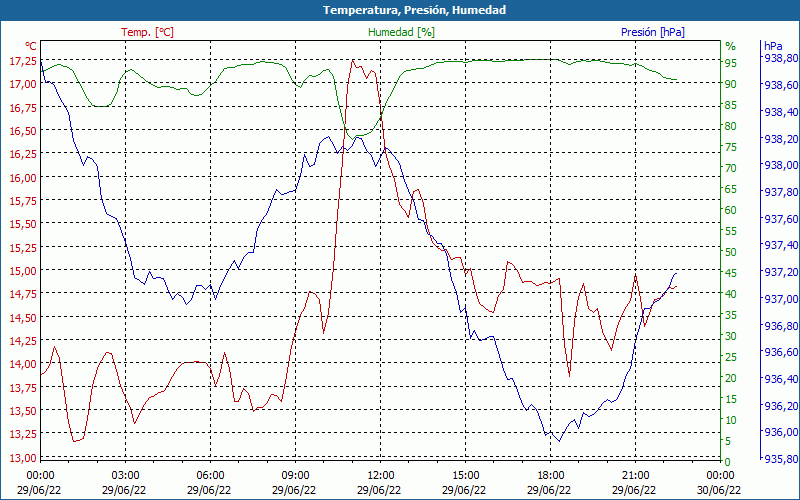This screenshot has width=800, height=500.
Task: Click pressure axis value 938,00
Action: click(781, 165)
